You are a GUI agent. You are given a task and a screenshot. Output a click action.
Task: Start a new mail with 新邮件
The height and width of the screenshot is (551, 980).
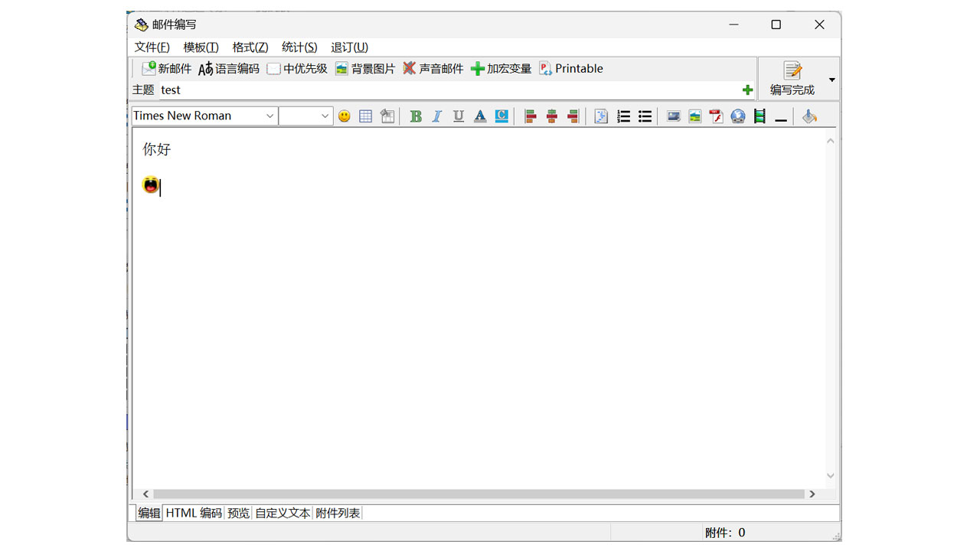point(165,68)
